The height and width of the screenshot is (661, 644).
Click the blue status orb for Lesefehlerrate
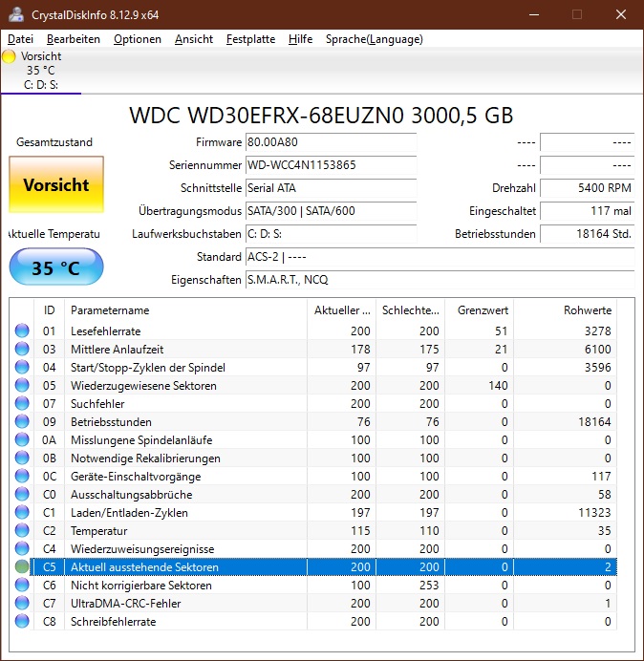point(22,330)
